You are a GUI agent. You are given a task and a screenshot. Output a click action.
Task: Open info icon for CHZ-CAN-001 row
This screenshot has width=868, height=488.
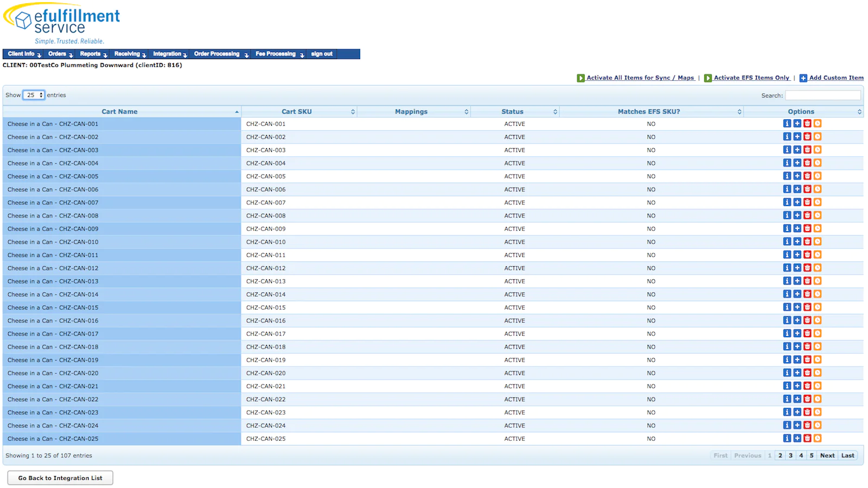point(787,124)
